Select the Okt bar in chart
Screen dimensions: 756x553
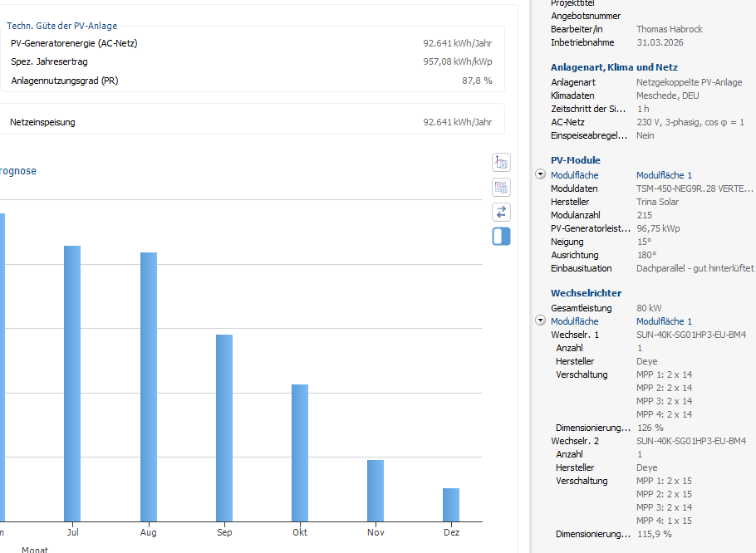(x=300, y=453)
